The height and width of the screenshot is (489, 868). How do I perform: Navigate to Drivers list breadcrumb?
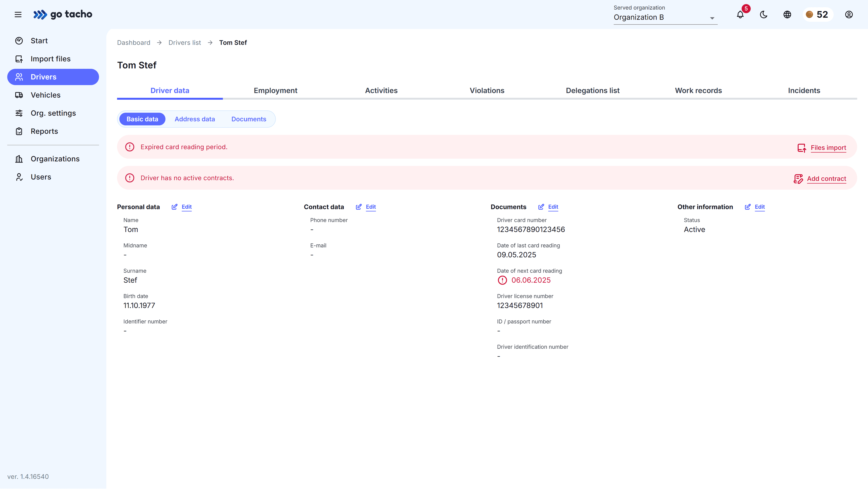[184, 43]
